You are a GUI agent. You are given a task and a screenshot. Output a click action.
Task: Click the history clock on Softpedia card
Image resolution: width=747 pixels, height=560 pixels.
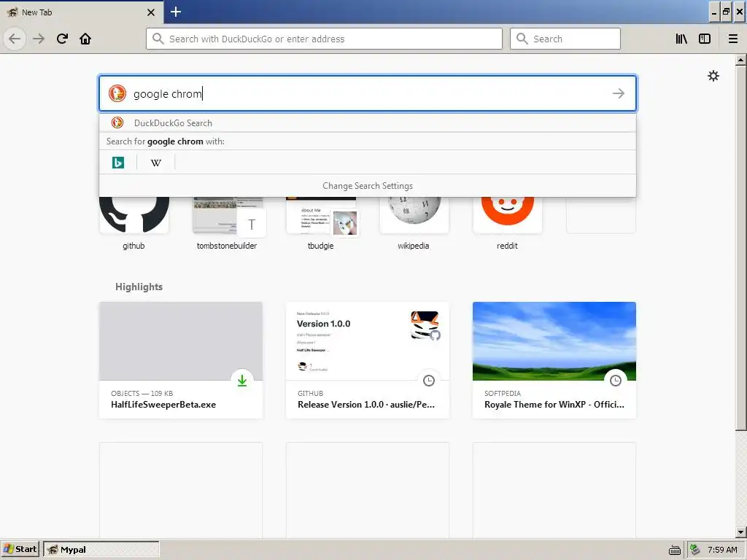616,381
